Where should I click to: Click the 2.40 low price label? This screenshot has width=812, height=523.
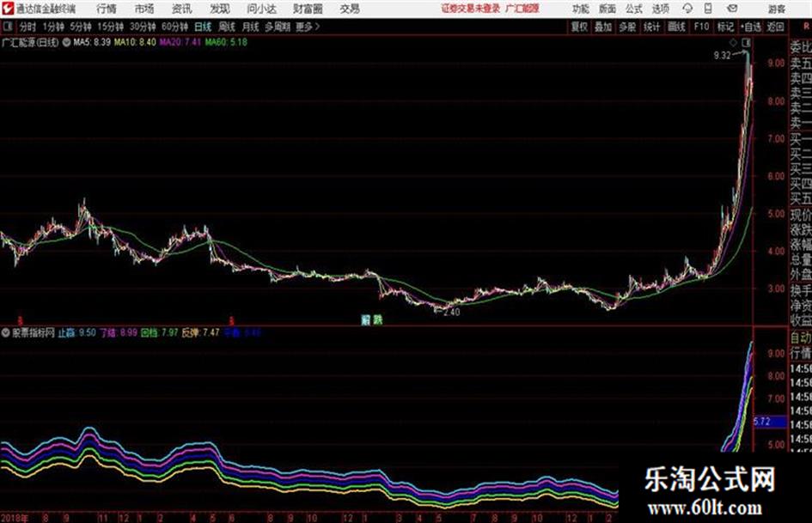click(x=452, y=313)
